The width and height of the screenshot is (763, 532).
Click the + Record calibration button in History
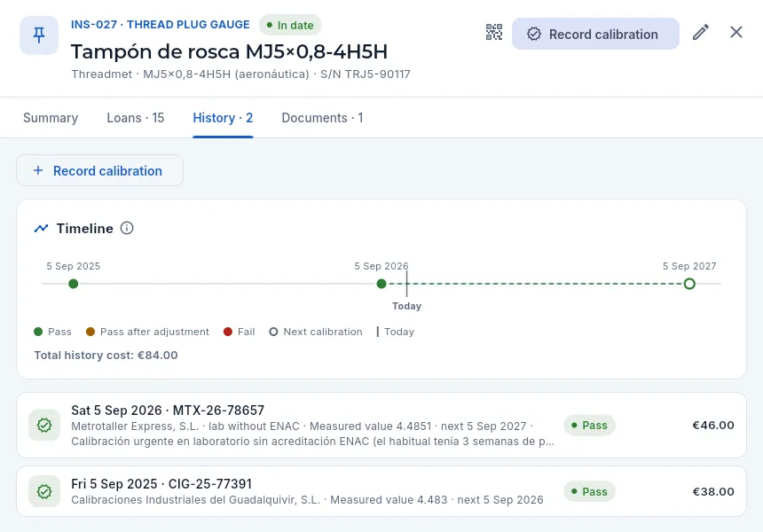pos(99,171)
